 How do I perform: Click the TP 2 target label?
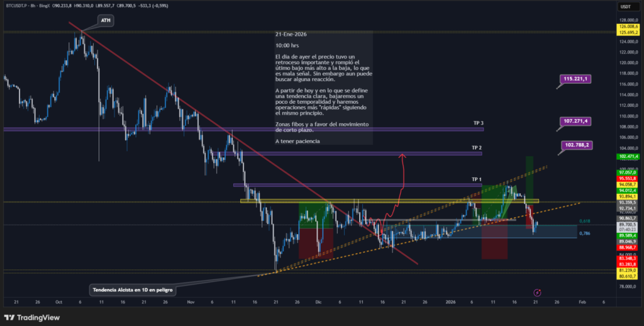(477, 147)
